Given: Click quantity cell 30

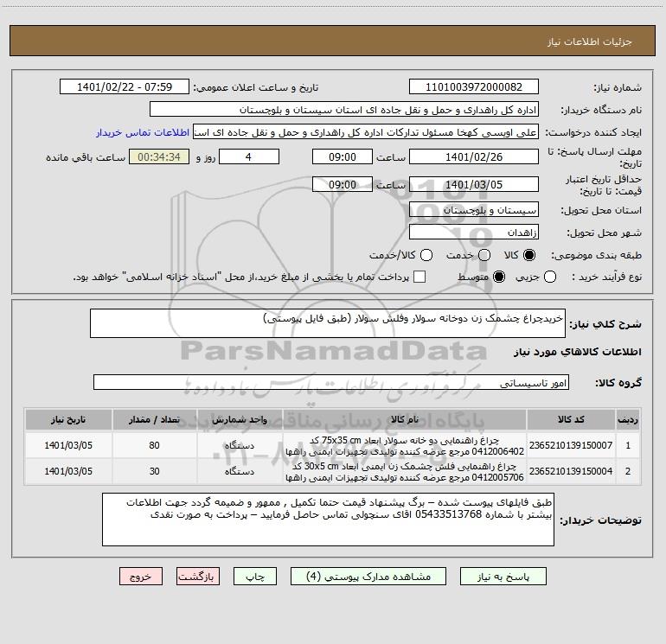Looking at the screenshot, I should 154,471.
